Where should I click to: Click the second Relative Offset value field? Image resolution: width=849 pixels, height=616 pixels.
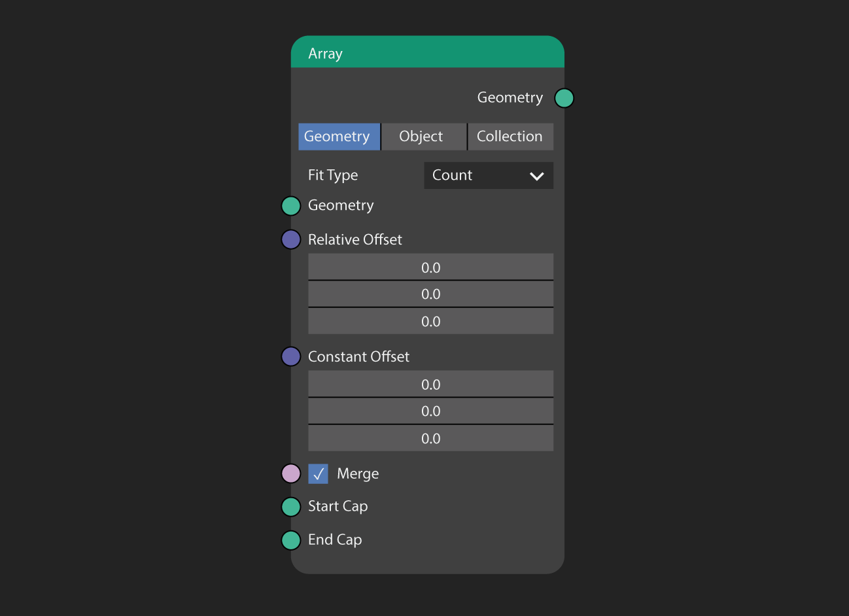pyautogui.click(x=430, y=294)
